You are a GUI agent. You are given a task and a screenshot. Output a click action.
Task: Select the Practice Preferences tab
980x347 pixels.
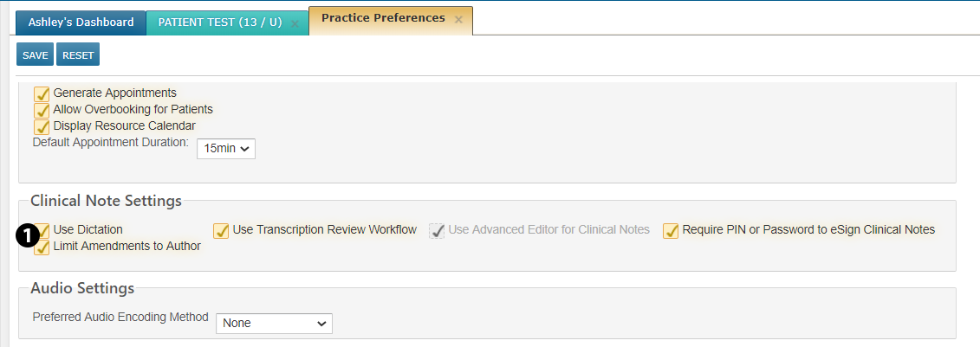click(383, 18)
